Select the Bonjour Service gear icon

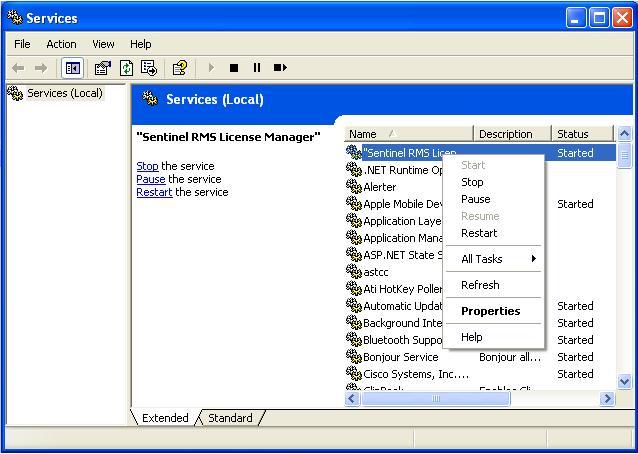[353, 357]
